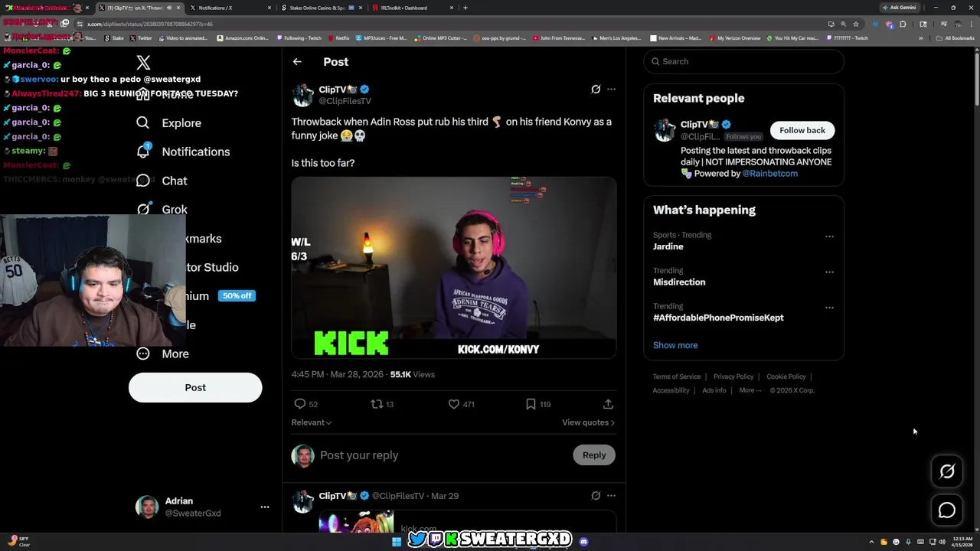The height and width of the screenshot is (551, 980).
Task: Open account options dots beside Adrian
Action: tap(264, 507)
